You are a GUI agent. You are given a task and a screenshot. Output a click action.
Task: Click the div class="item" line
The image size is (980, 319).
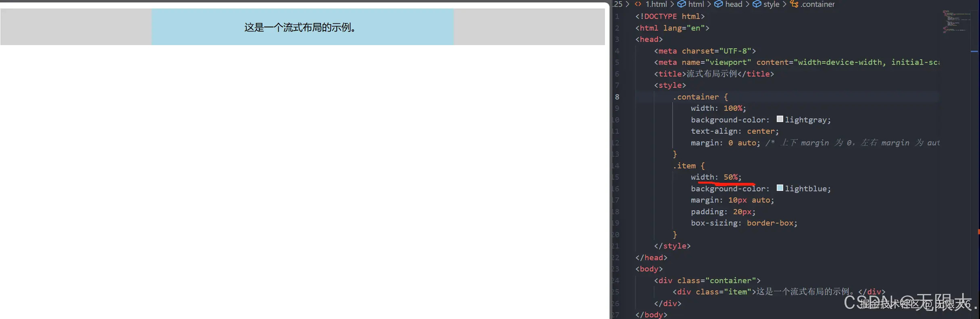click(x=779, y=292)
